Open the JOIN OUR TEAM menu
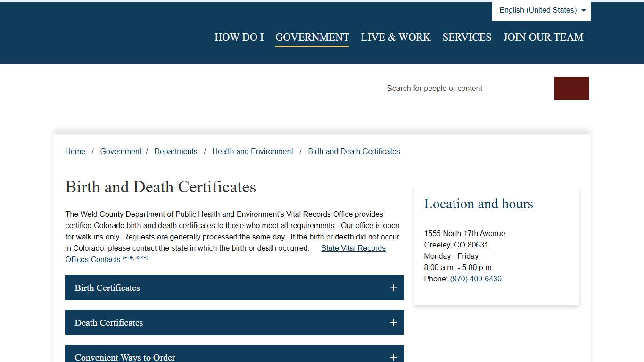 point(543,37)
